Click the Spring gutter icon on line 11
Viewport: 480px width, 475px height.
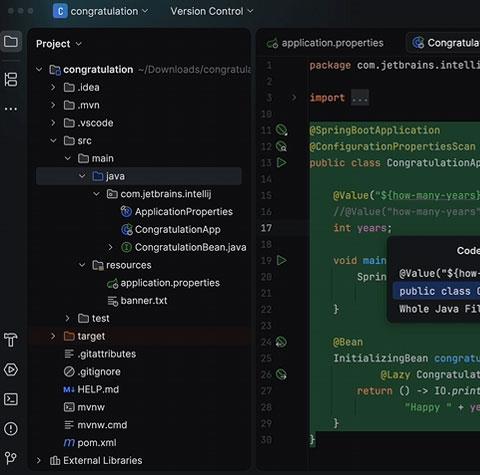pos(282,130)
